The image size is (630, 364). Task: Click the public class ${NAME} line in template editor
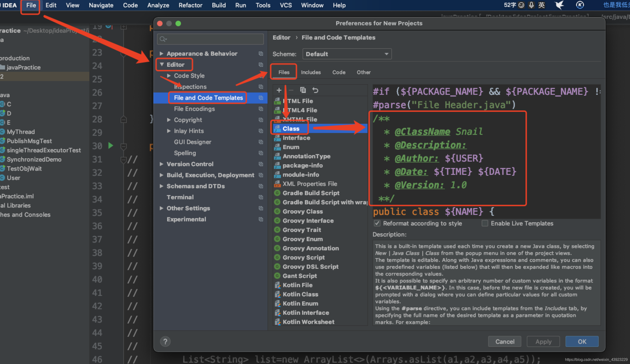[x=434, y=212]
